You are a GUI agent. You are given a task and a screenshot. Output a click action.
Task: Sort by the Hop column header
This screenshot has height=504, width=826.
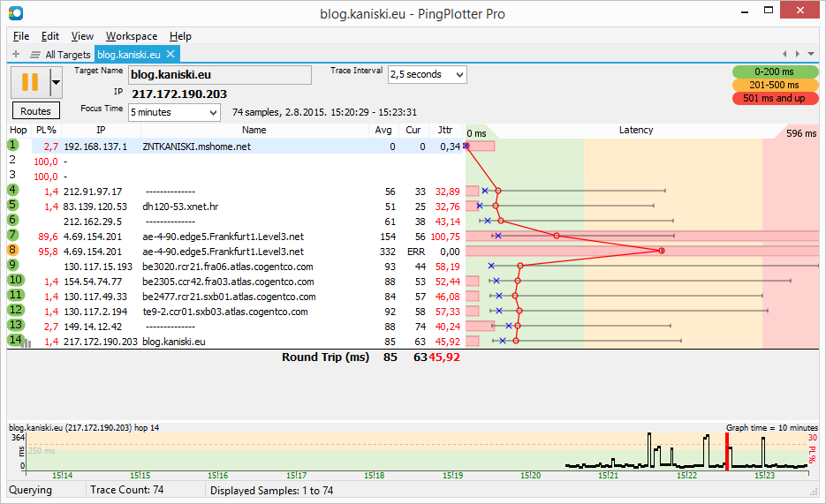pyautogui.click(x=19, y=130)
